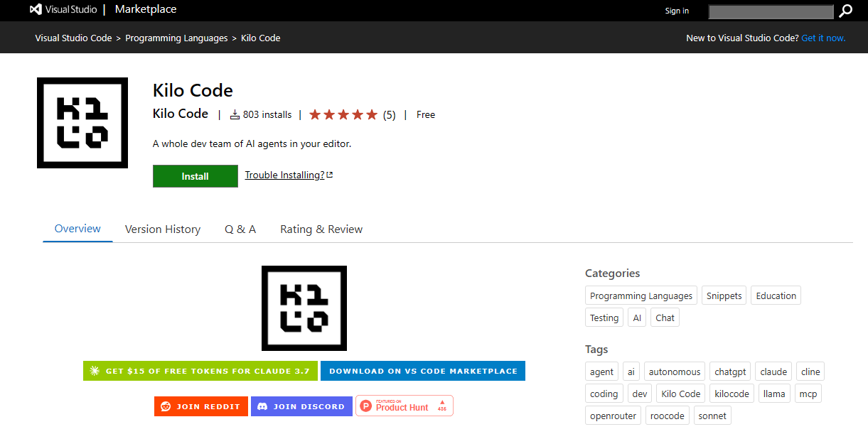Image resolution: width=868 pixels, height=439 pixels.
Task: Click the autonomous tag
Action: [675, 372]
